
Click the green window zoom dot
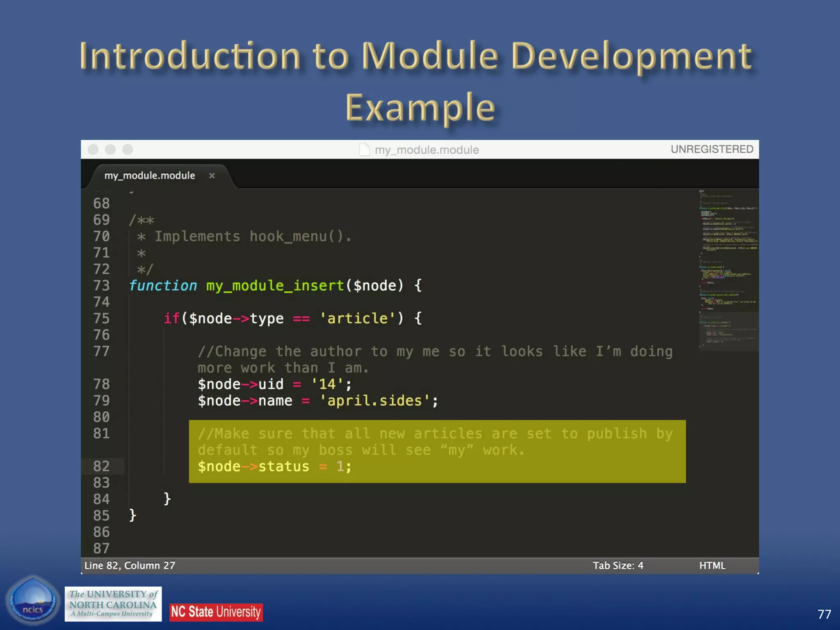(x=128, y=150)
